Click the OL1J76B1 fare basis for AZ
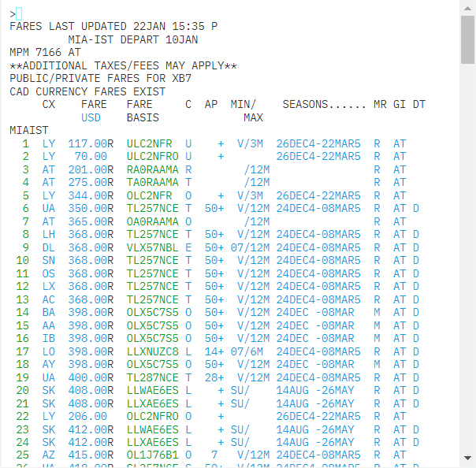 152,455
